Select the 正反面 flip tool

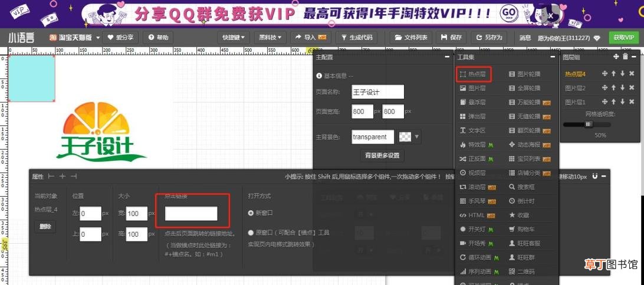pos(476,159)
